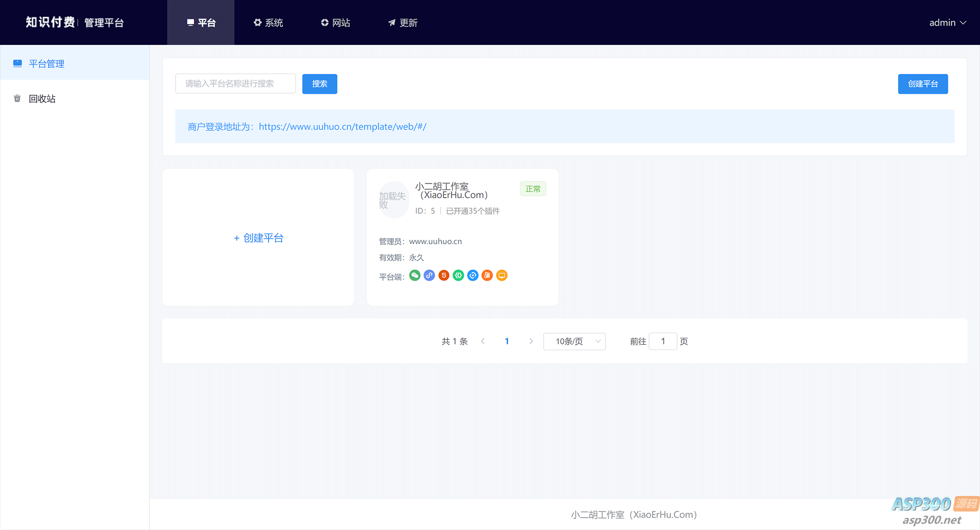Image resolution: width=980 pixels, height=530 pixels.
Task: Open the 更新 top menu
Action: tap(403, 23)
